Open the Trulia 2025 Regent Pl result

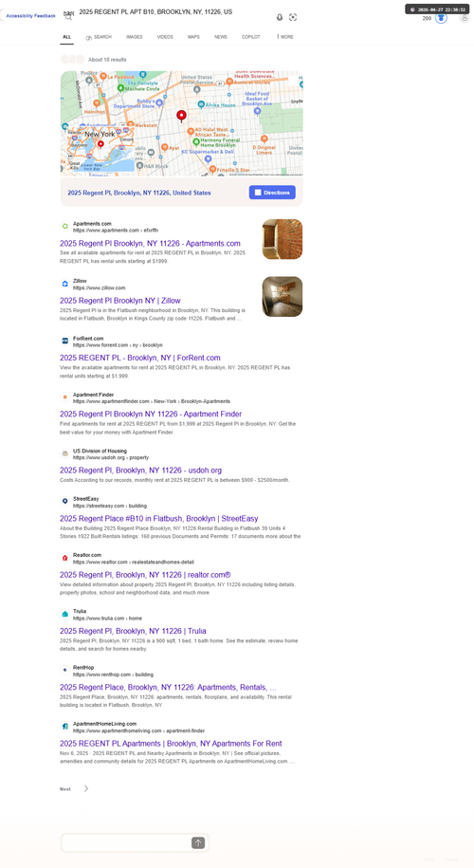pyautogui.click(x=133, y=631)
